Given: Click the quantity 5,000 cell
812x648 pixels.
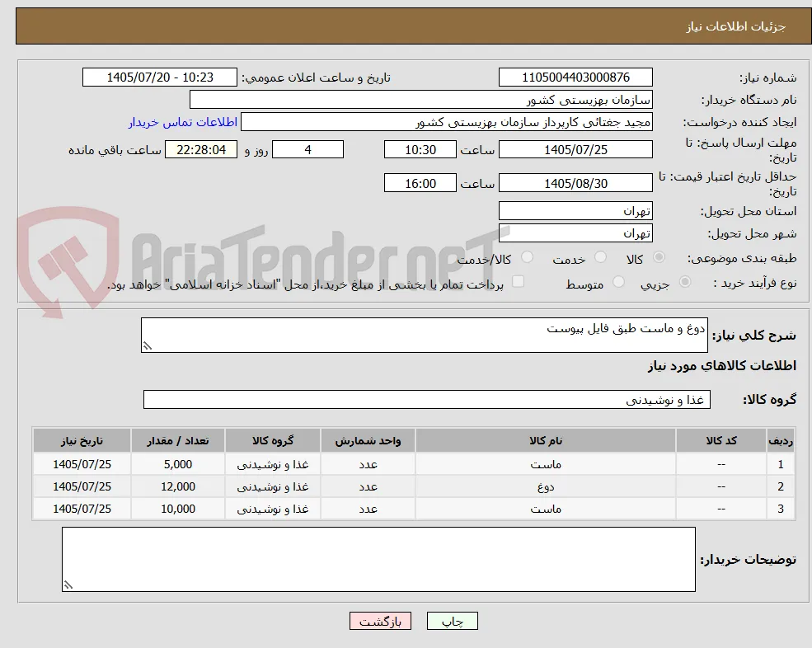Looking at the screenshot, I should [x=177, y=465].
